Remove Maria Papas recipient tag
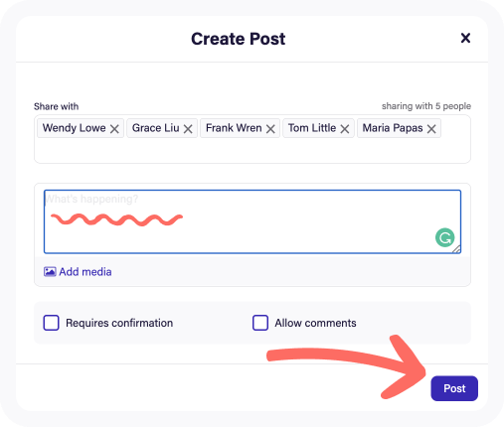The height and width of the screenshot is (427, 504). pyautogui.click(x=431, y=129)
